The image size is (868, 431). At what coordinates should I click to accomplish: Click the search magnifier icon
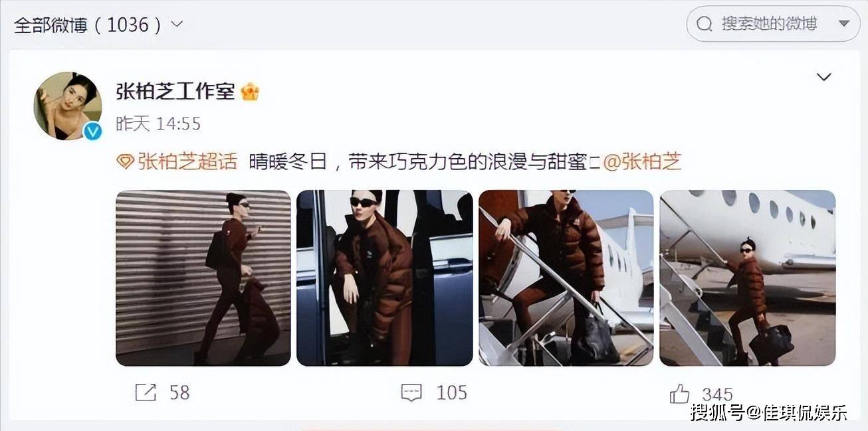[x=704, y=25]
